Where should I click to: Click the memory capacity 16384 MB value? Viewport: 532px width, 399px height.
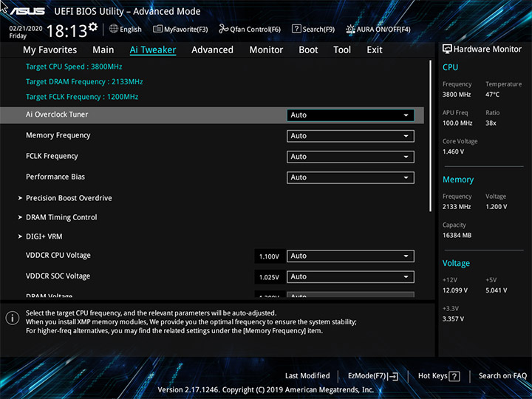(x=457, y=235)
